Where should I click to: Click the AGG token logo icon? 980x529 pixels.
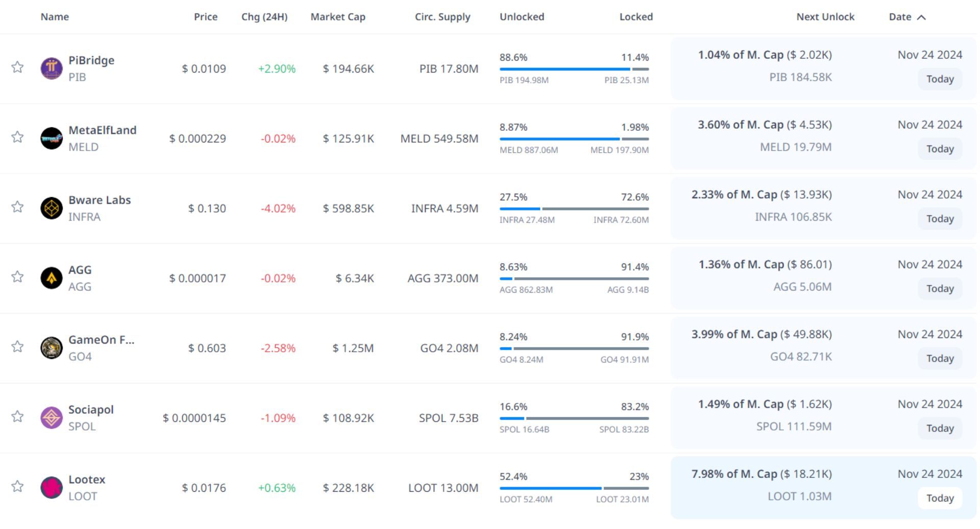pos(52,278)
